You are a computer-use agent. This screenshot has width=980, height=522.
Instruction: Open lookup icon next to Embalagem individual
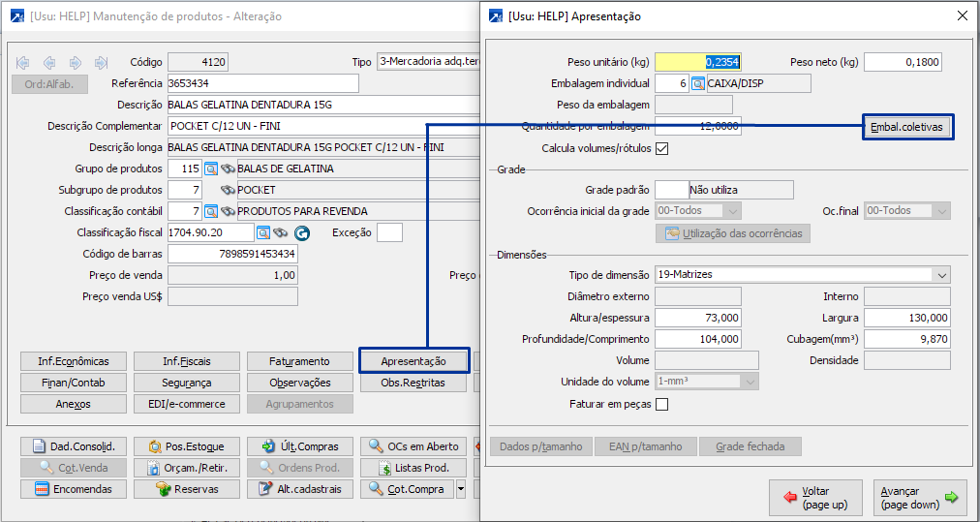697,83
